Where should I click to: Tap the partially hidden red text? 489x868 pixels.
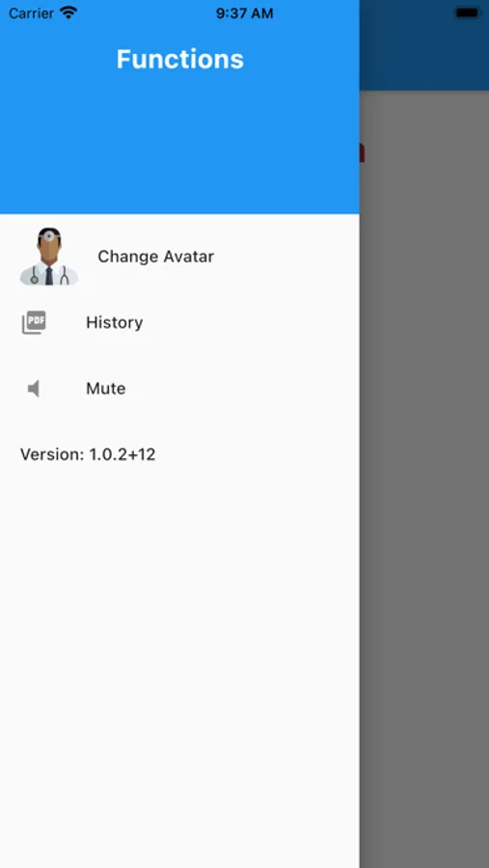(x=363, y=152)
